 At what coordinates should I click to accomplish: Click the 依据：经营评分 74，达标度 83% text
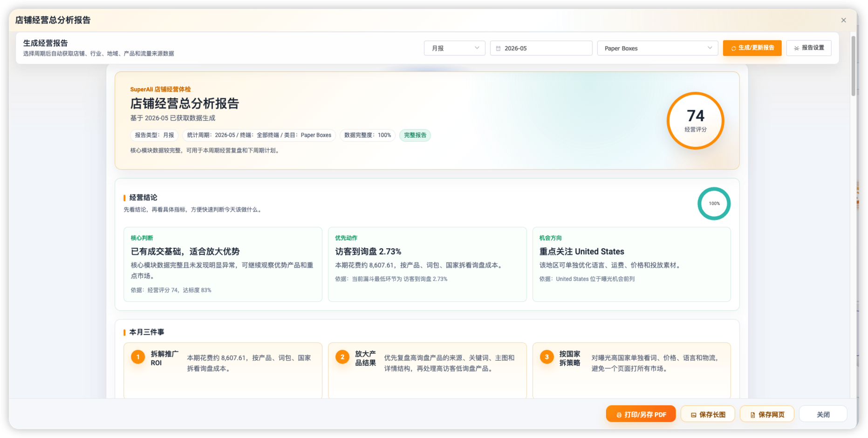tap(171, 290)
